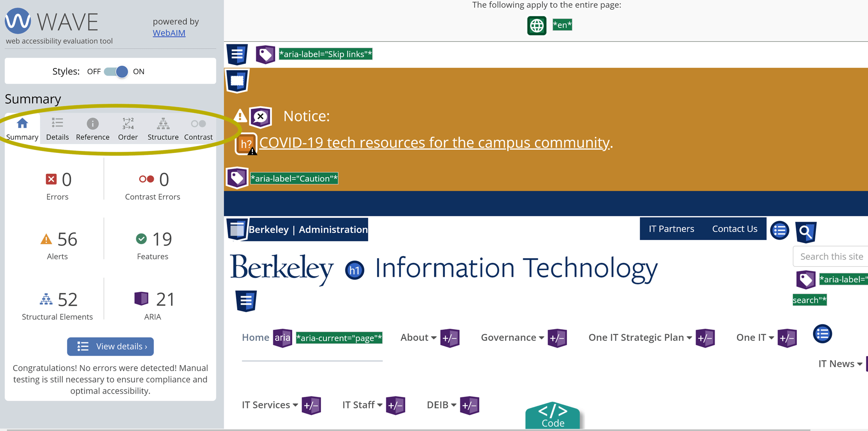This screenshot has height=431, width=868.
Task: Switch to the Order tab
Action: 128,129
